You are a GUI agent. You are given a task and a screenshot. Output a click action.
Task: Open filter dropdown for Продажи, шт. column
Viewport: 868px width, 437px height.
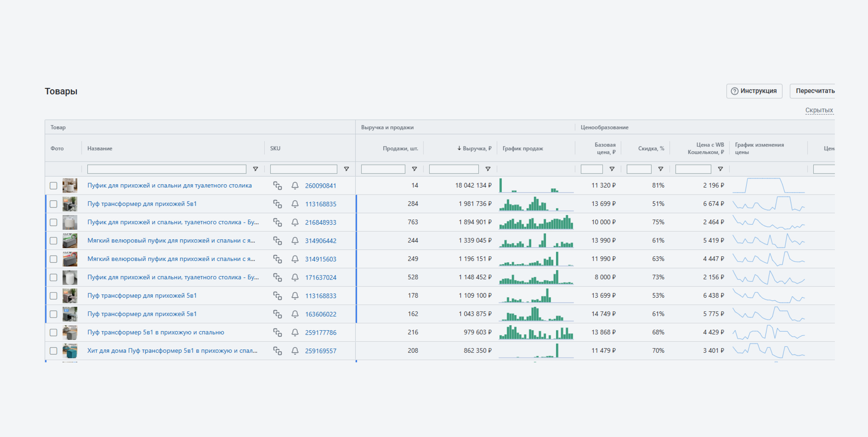coord(414,169)
